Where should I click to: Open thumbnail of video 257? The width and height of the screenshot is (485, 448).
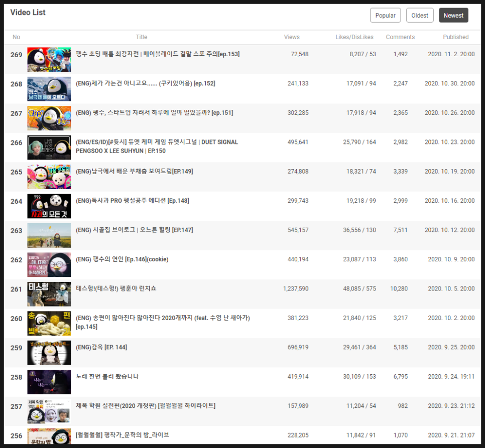pos(49,411)
